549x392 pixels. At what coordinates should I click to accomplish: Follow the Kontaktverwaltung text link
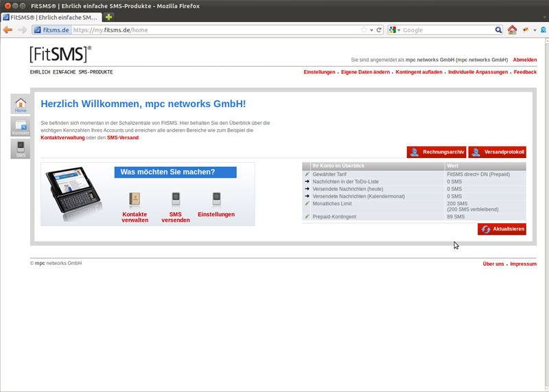pyautogui.click(x=62, y=138)
